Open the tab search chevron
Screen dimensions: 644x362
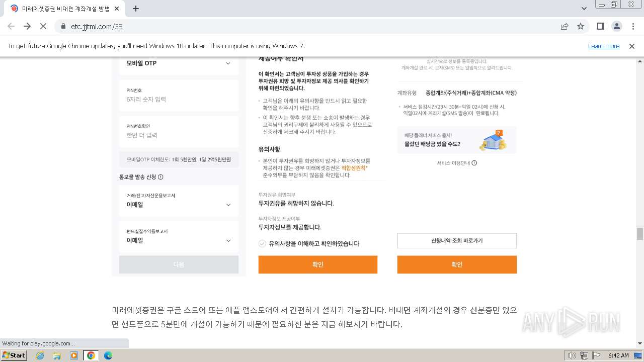point(584,9)
